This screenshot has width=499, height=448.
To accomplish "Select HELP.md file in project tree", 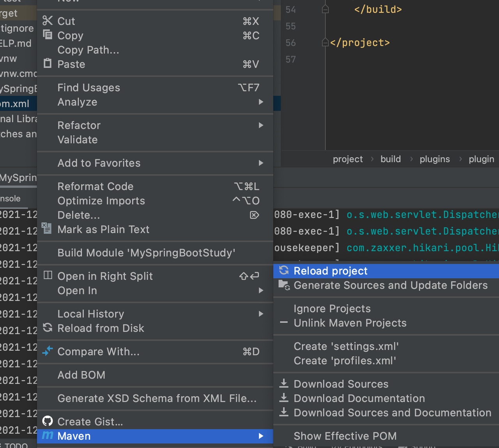I will [18, 43].
